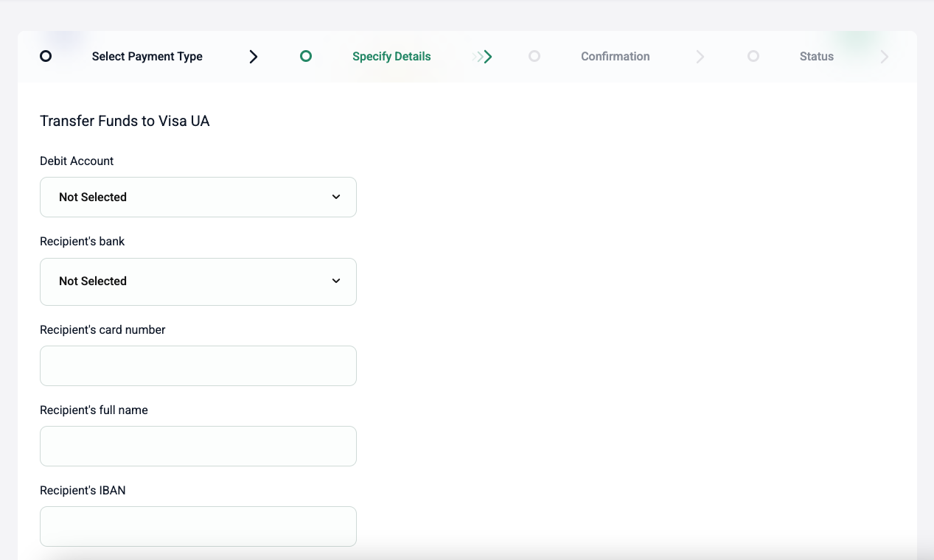
Task: Open the Recipient's bank dropdown
Action: point(198,281)
